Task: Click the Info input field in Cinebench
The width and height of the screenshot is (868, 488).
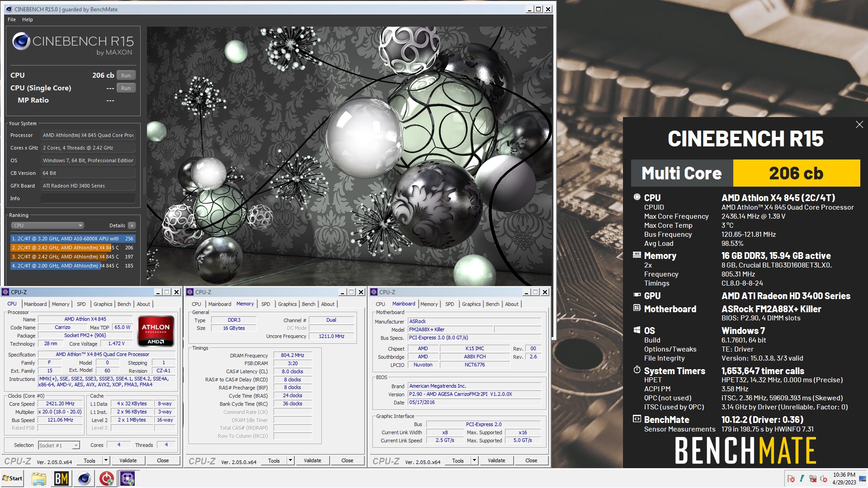Action: click(x=88, y=198)
